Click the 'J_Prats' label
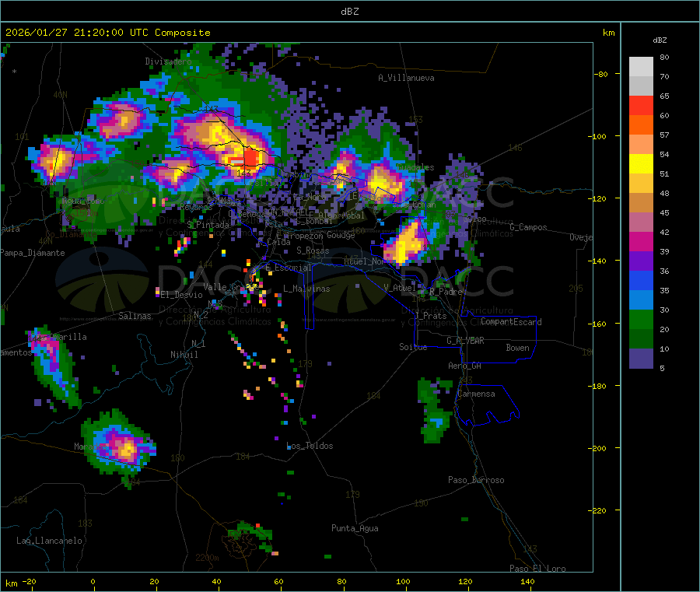700x592 pixels. pyautogui.click(x=431, y=316)
